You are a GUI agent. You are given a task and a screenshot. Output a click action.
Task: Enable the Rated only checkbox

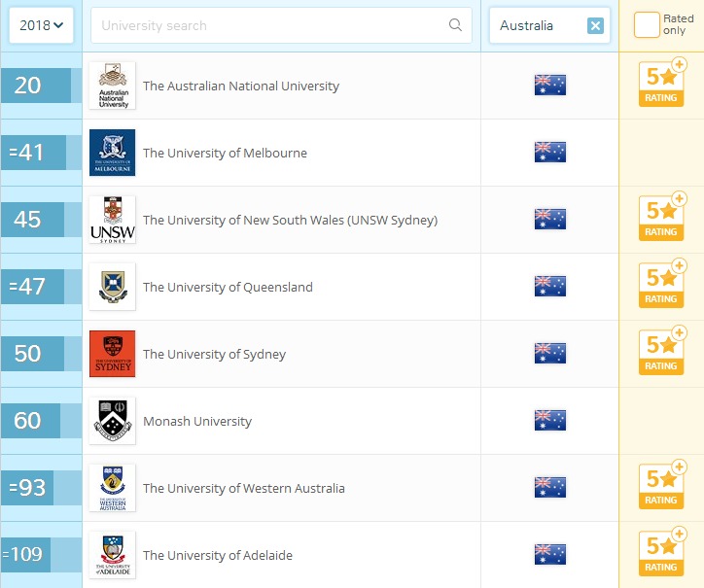[x=646, y=25]
